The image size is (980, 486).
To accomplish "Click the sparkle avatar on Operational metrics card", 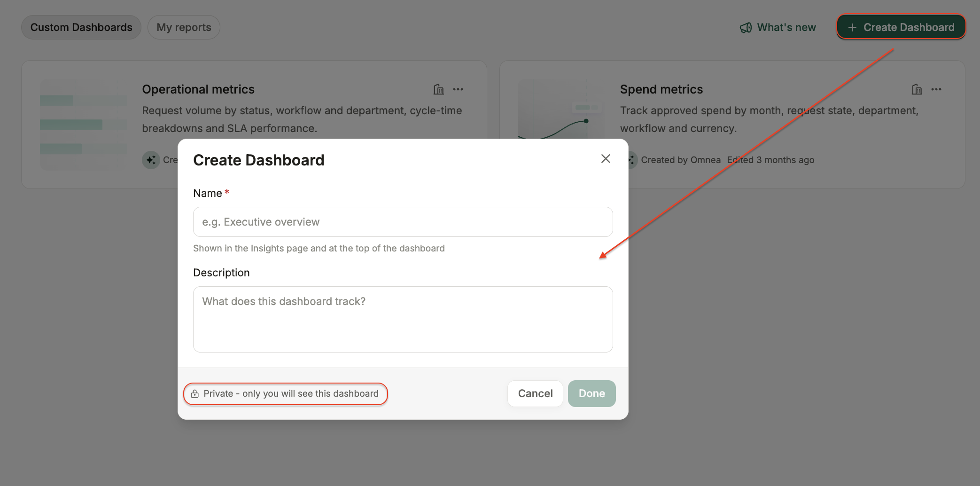I will pyautogui.click(x=151, y=160).
